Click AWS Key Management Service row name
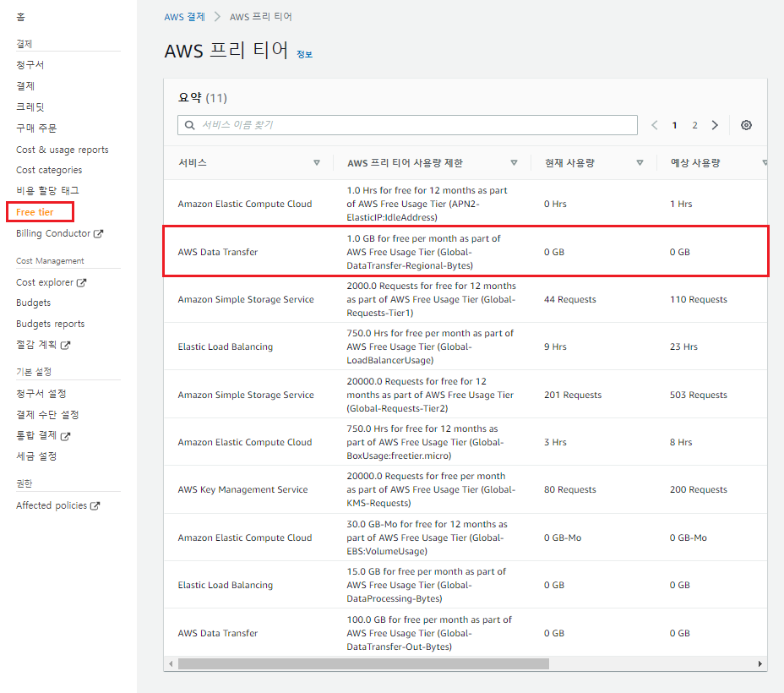The width and height of the screenshot is (784, 693). pos(242,489)
